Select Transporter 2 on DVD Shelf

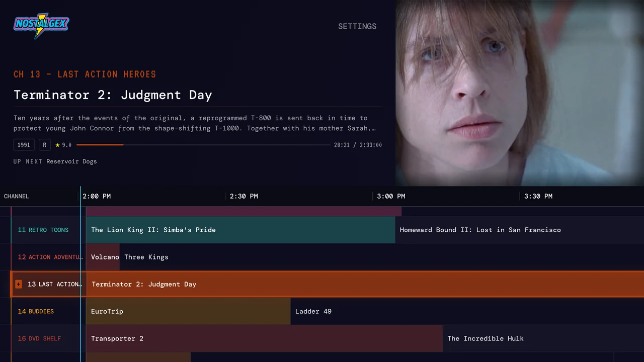click(x=264, y=338)
